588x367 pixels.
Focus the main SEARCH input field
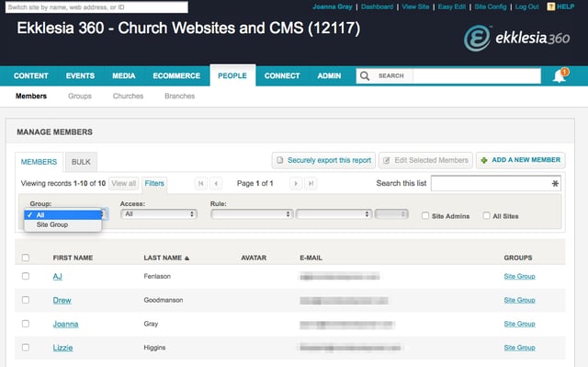point(476,75)
